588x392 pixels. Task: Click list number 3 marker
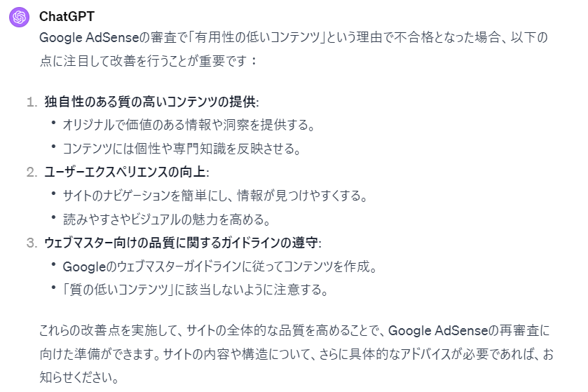point(32,243)
